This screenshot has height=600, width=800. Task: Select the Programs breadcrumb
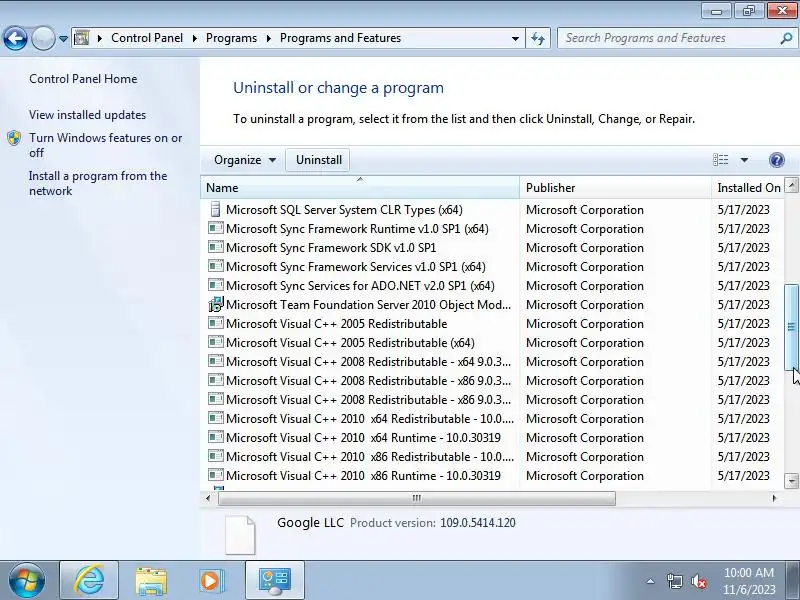coord(231,38)
